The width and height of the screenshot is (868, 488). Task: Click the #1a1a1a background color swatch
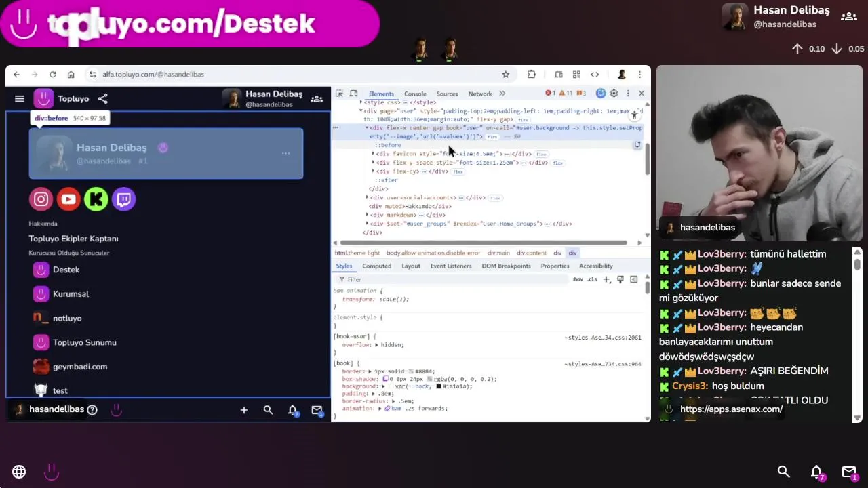439,386
